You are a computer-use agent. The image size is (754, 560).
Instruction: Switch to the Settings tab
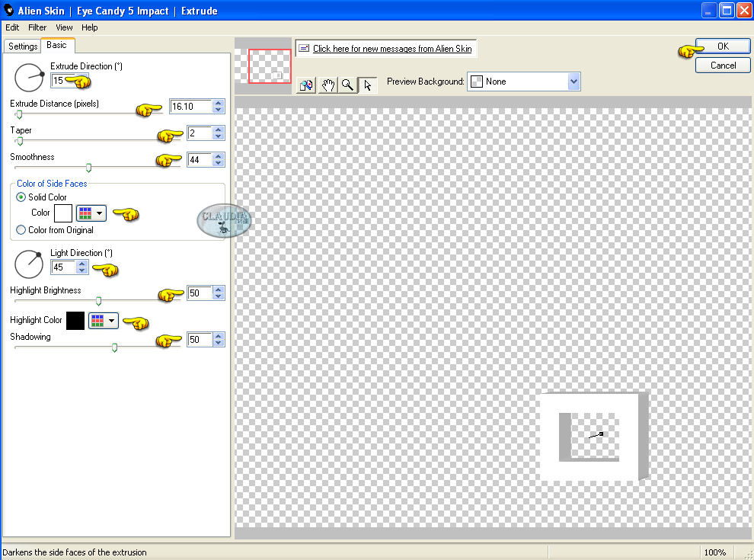(x=23, y=46)
